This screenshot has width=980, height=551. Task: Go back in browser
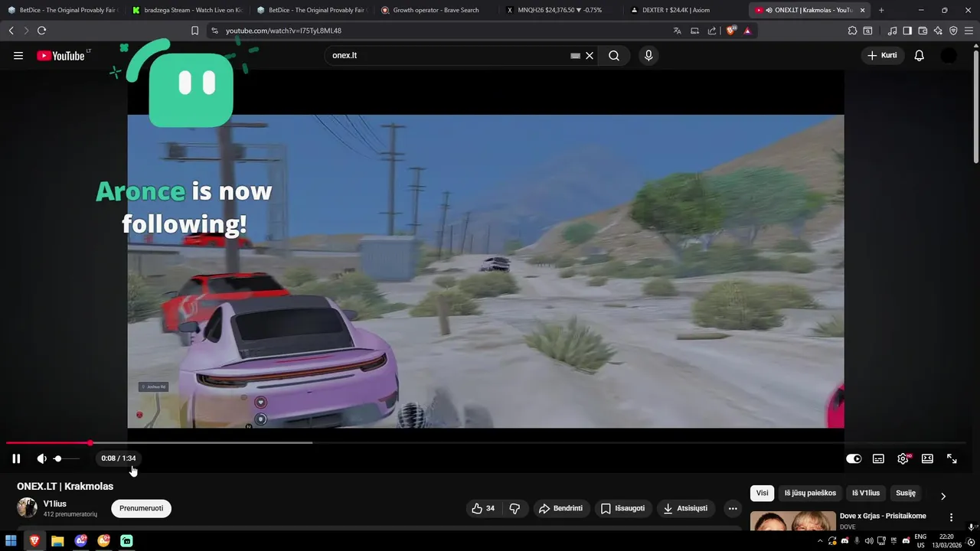tap(11, 31)
